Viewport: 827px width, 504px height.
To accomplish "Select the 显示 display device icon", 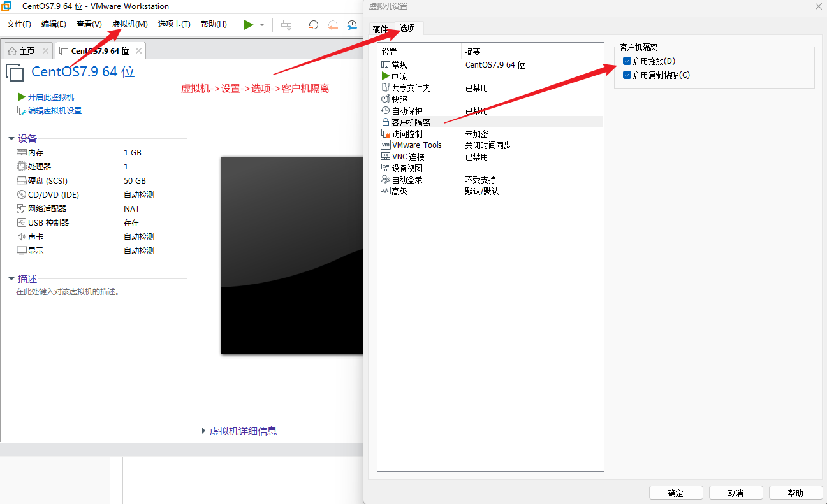I will [22, 251].
